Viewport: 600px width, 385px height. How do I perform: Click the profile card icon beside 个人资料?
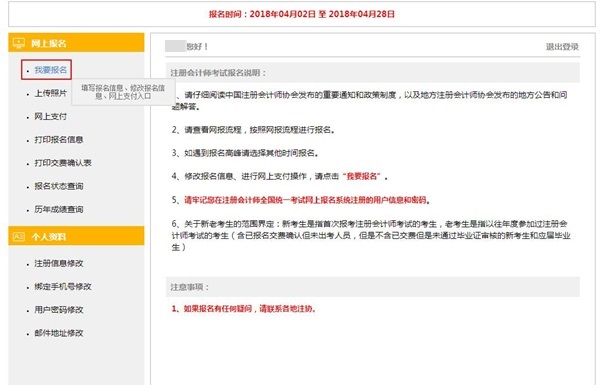tap(19, 237)
